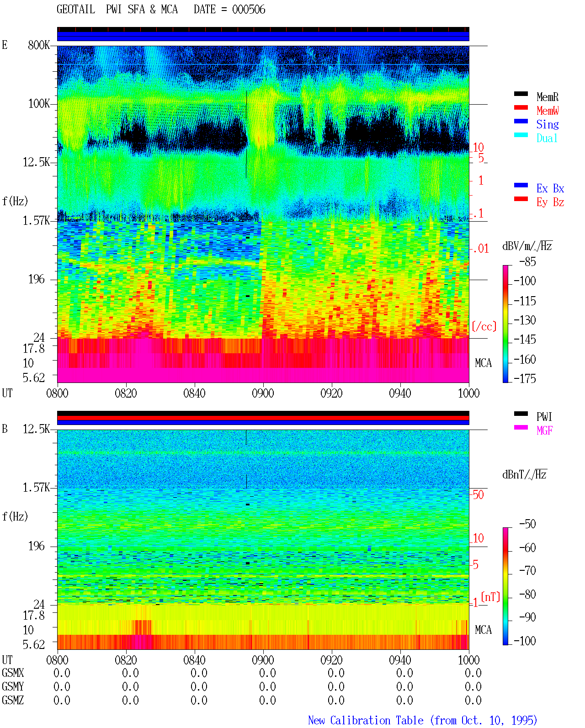Click the GSMZ row label
Viewport: 585px width, 728px height.
click(x=13, y=700)
